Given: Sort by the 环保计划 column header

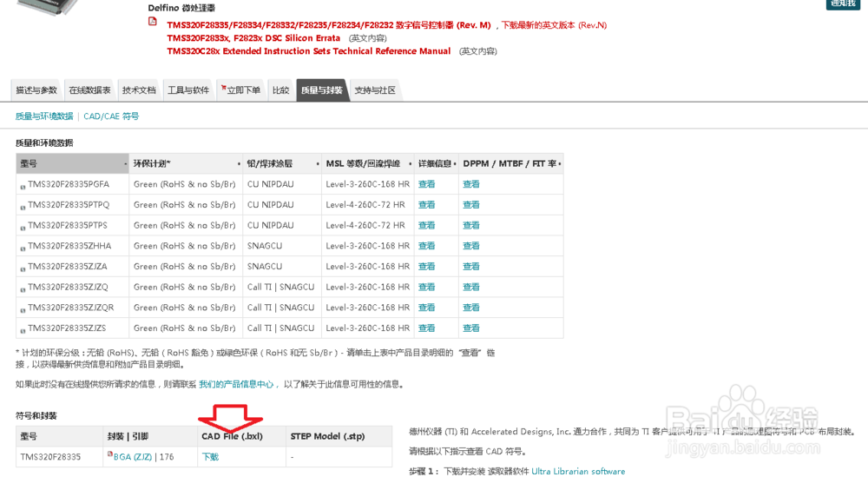Looking at the screenshot, I should point(186,163).
